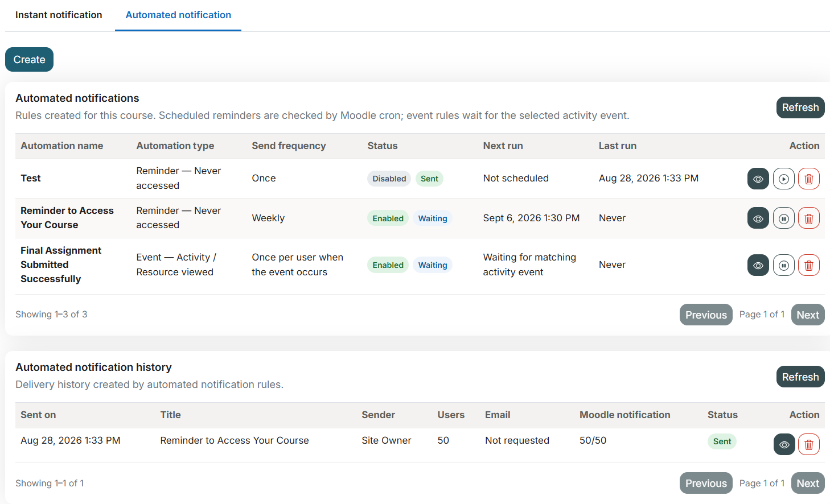Click the history title Reminder to Access Your Course
The height and width of the screenshot is (504, 830).
point(235,440)
